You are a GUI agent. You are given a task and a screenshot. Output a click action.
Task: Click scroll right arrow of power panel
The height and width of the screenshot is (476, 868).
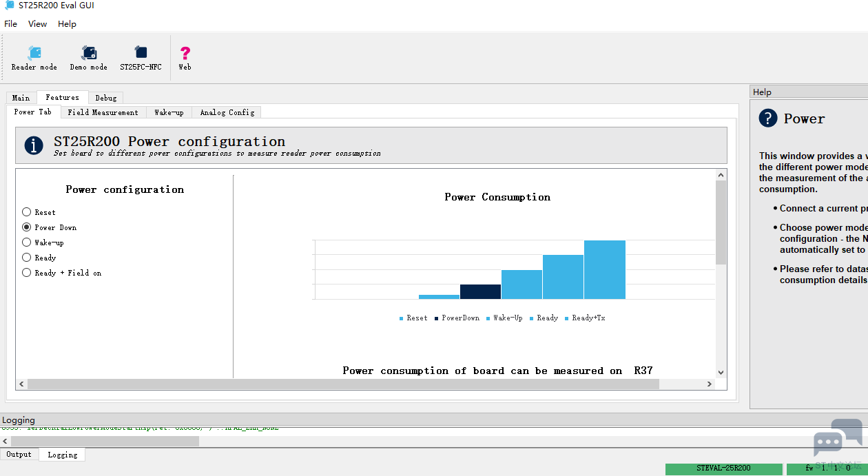(x=710, y=384)
